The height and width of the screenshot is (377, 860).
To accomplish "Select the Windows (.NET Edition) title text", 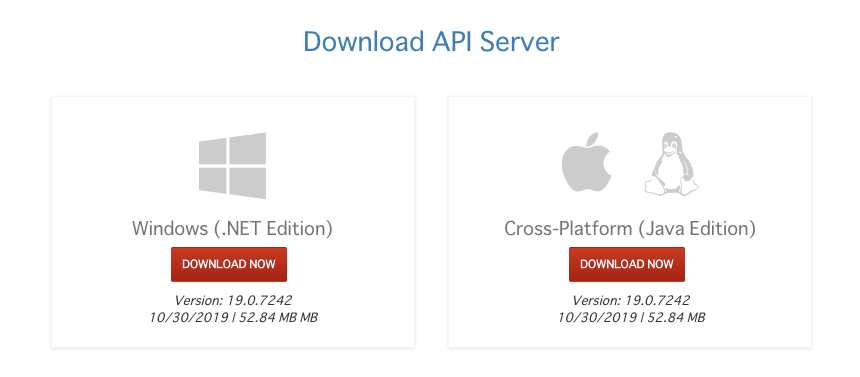I will tap(233, 228).
